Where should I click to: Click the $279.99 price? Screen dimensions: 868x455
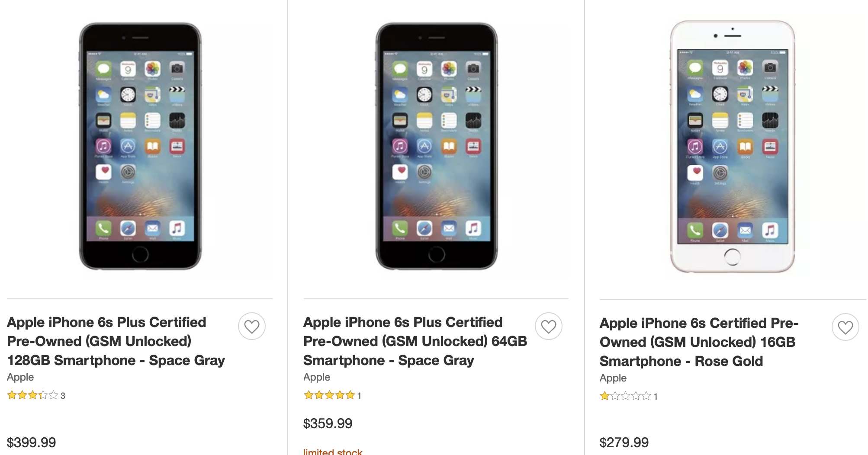(624, 442)
